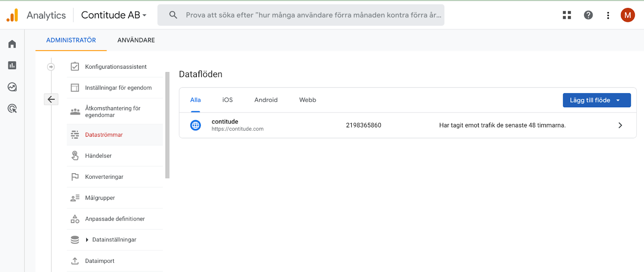Image resolution: width=644 pixels, height=272 pixels.
Task: Click the web globe icon of contitude stream
Action: click(196, 125)
